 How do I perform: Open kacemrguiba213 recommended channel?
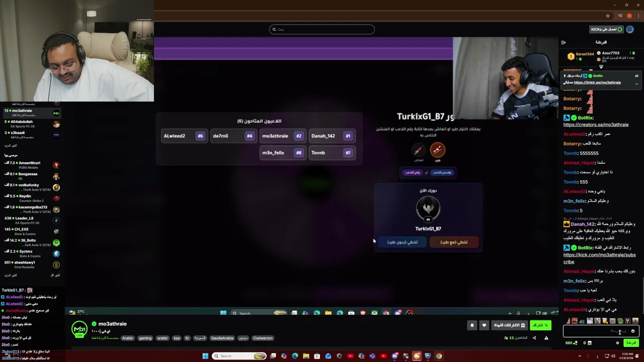(32, 209)
